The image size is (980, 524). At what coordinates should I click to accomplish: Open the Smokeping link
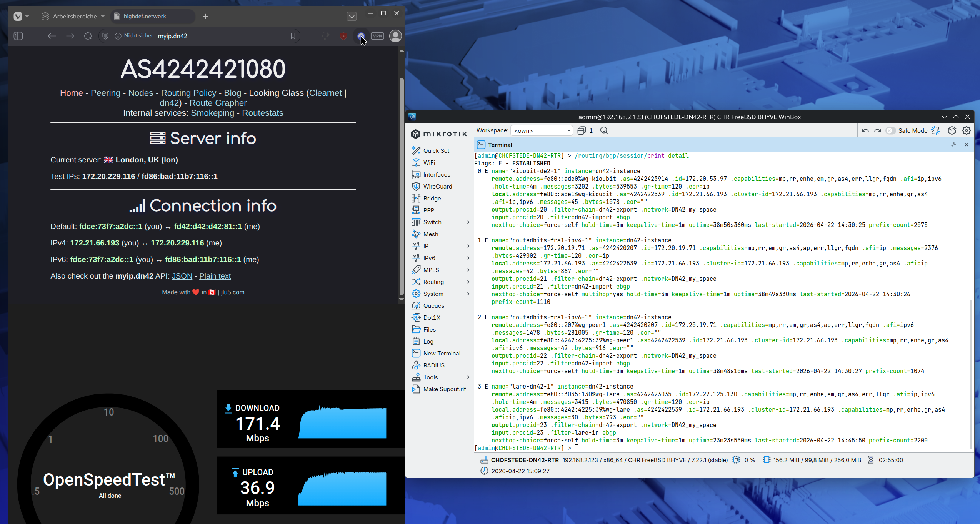tap(212, 113)
